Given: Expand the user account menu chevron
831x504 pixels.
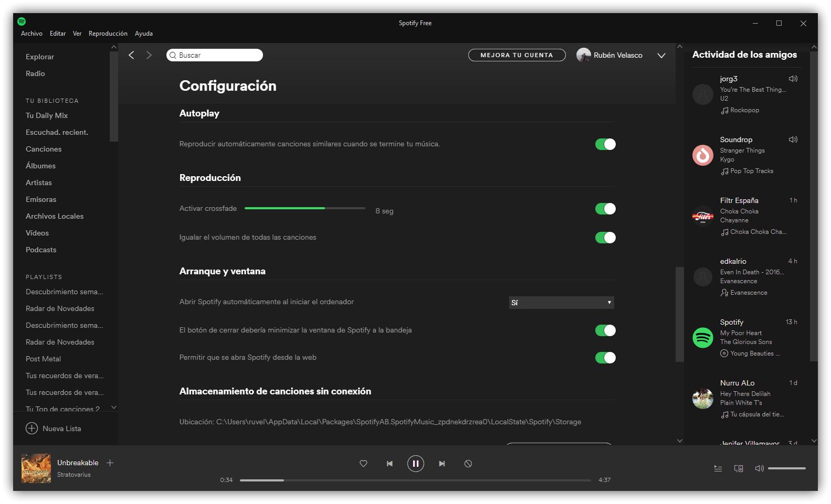Looking at the screenshot, I should coord(661,56).
